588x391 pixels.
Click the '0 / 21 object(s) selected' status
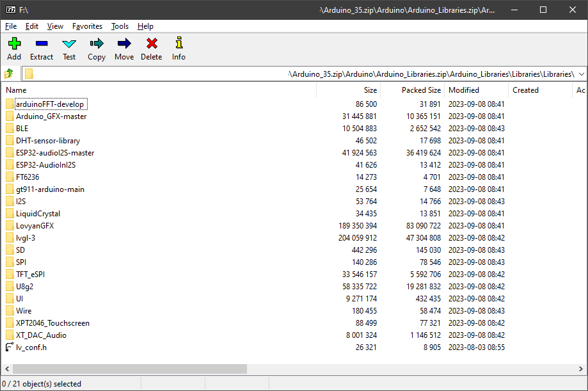(42, 384)
